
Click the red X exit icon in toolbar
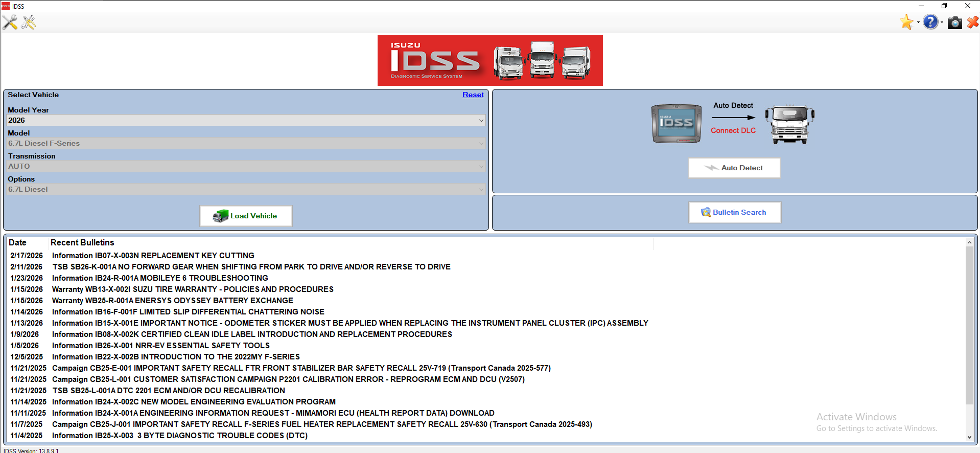973,22
